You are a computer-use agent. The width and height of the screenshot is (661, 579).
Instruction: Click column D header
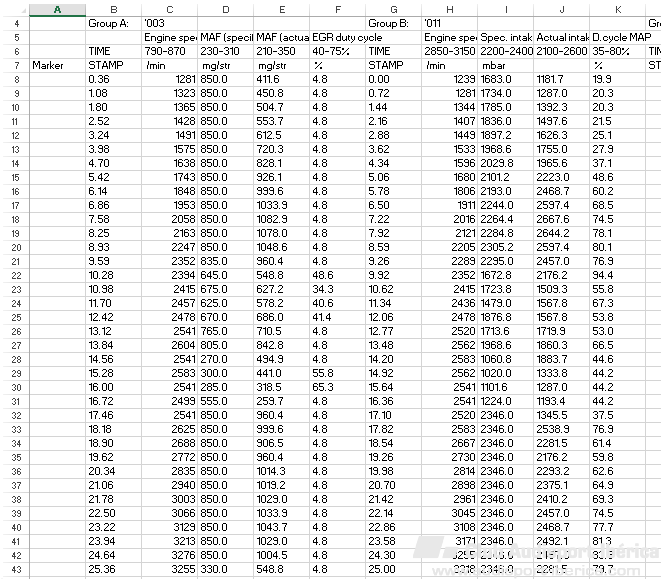(x=225, y=8)
